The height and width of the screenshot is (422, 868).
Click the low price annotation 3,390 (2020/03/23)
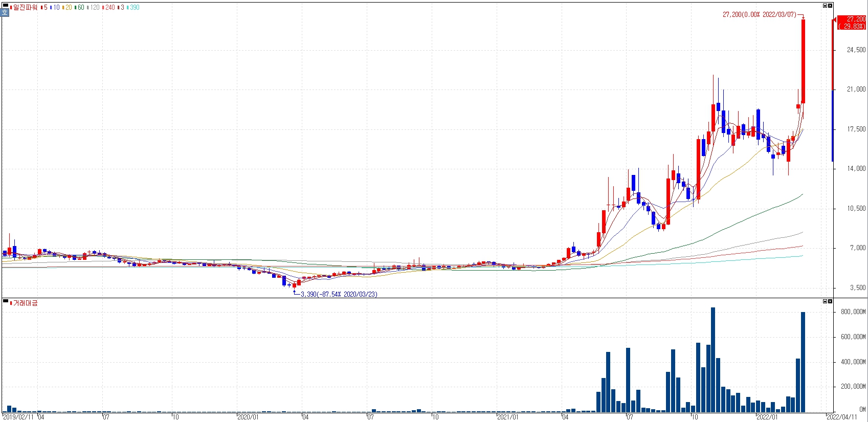click(339, 294)
